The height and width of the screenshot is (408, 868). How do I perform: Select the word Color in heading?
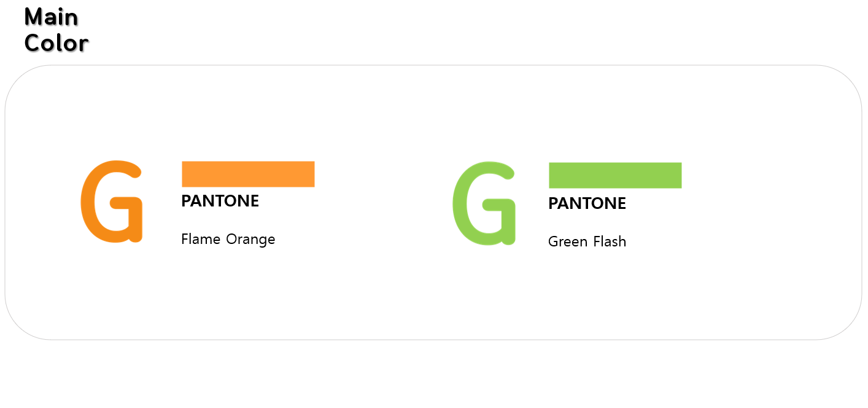56,43
